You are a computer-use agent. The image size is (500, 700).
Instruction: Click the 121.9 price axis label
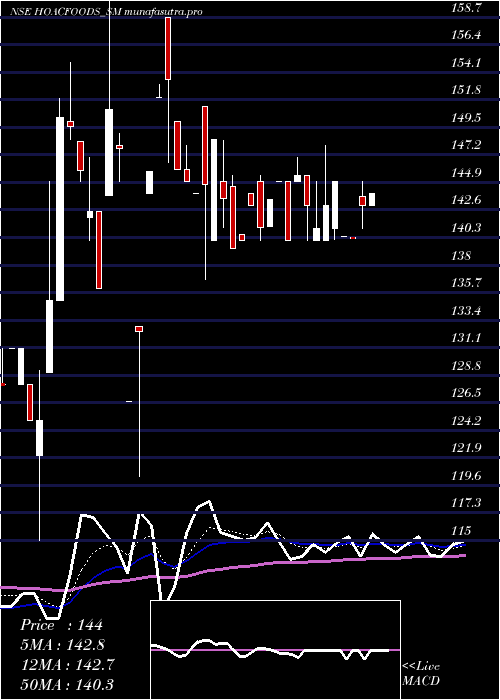[x=466, y=449]
